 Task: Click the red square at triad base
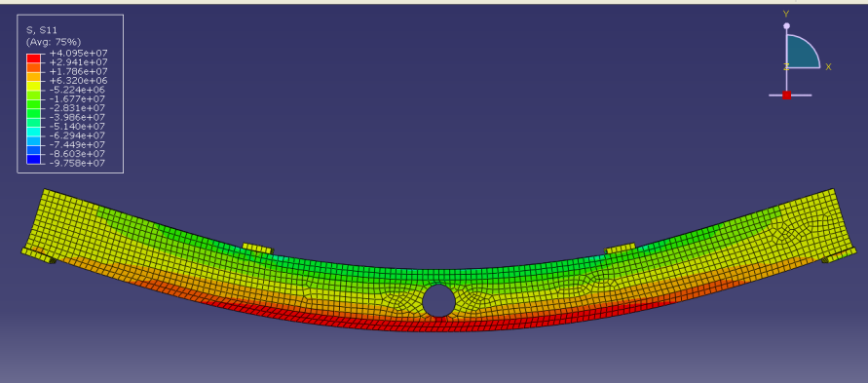786,96
